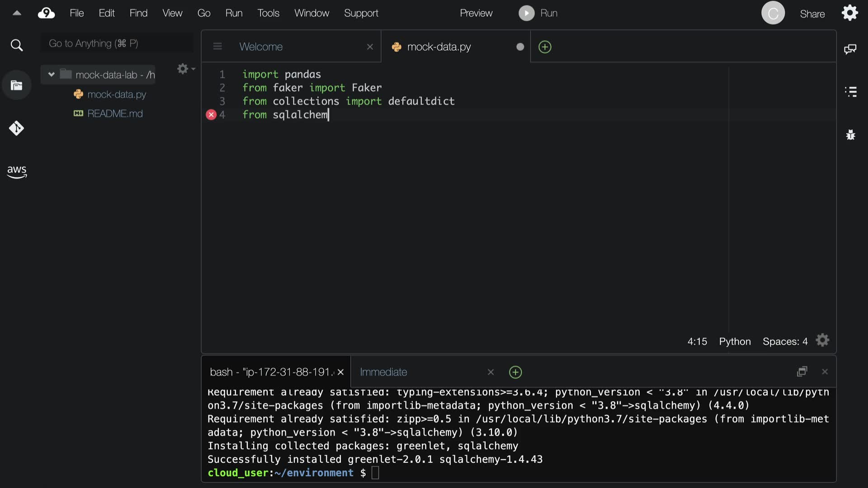Viewport: 868px width, 488px height.
Task: Open the search panel magnifier icon
Action: point(17,45)
